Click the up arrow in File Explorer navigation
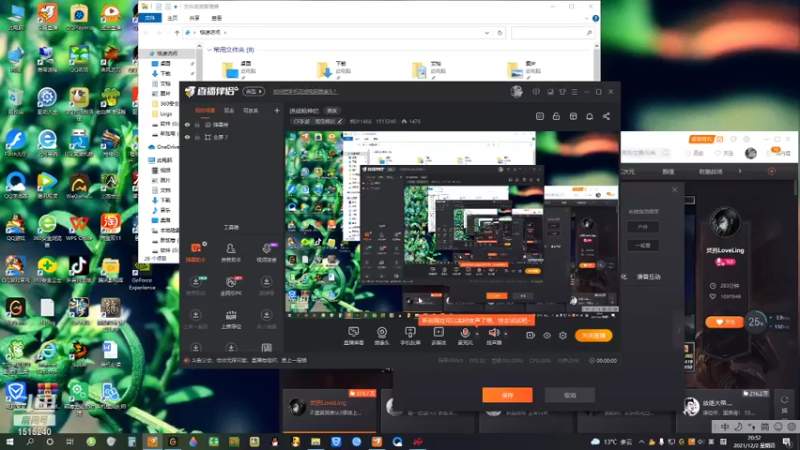800x450 pixels. (x=177, y=33)
